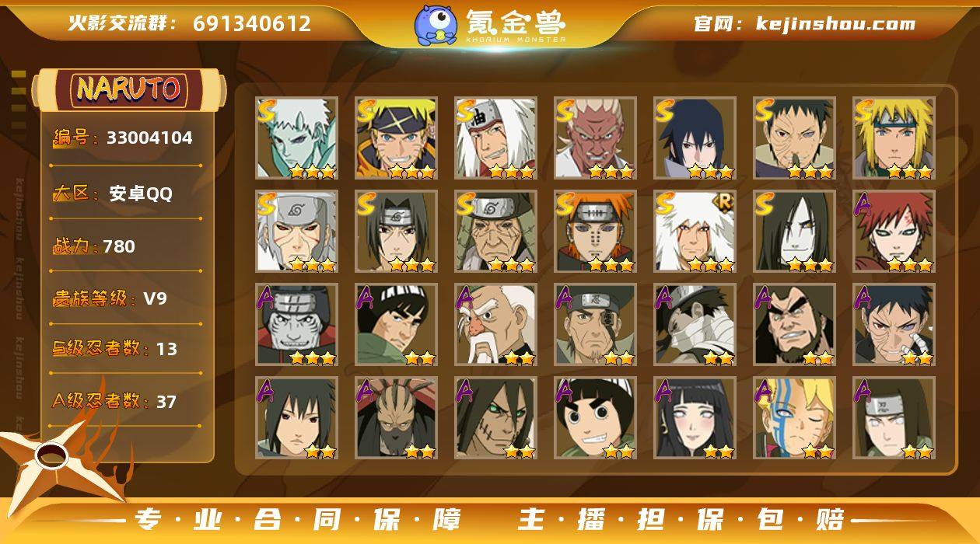Choose the red-haired Gaara A-rank portrait
This screenshot has height=544, width=980.
tap(894, 231)
